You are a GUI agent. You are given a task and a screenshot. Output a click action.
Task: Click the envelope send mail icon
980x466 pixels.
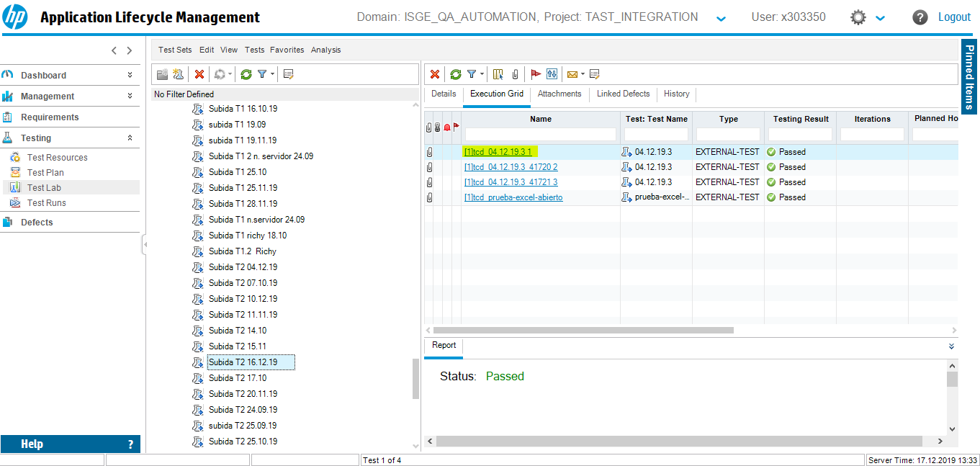pos(572,74)
